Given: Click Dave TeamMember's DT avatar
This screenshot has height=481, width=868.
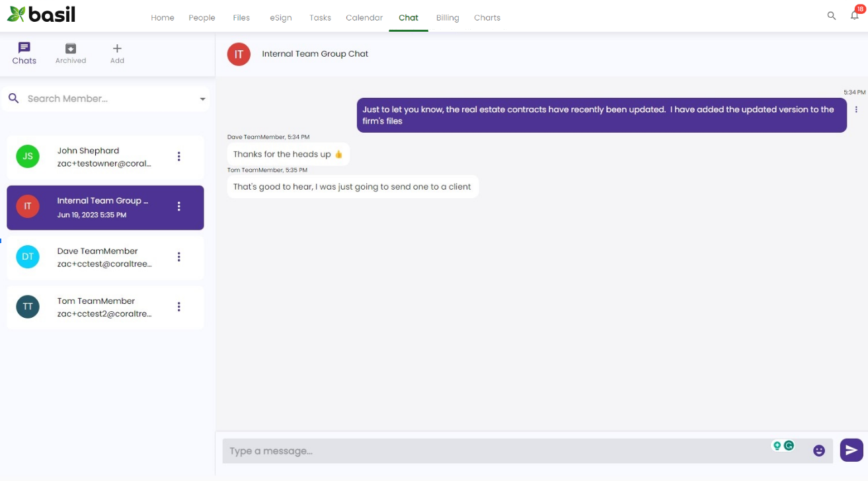Looking at the screenshot, I should [x=27, y=256].
